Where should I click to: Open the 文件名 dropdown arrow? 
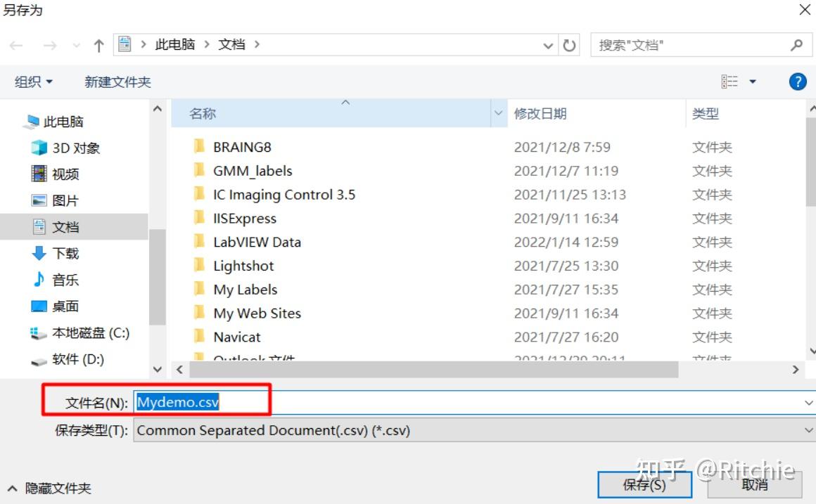809,403
